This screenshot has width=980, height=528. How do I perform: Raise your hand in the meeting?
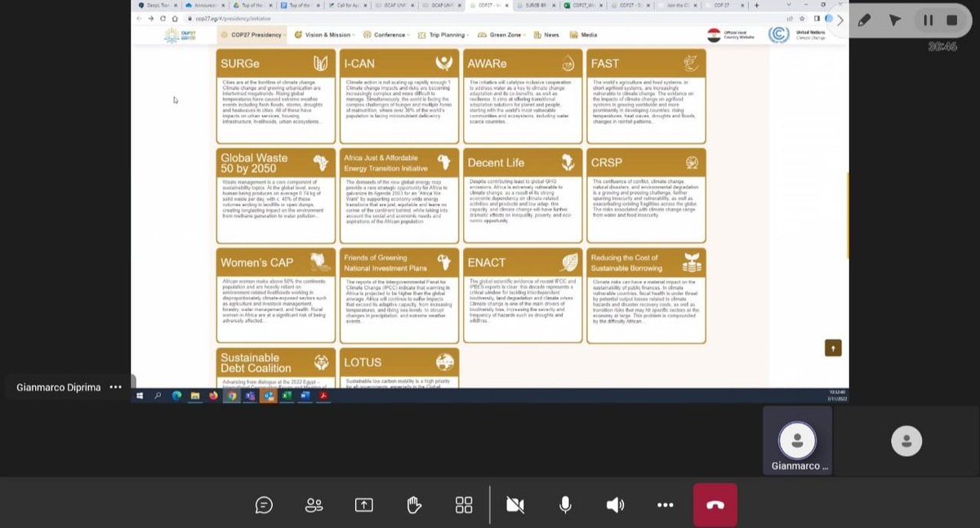pyautogui.click(x=414, y=505)
